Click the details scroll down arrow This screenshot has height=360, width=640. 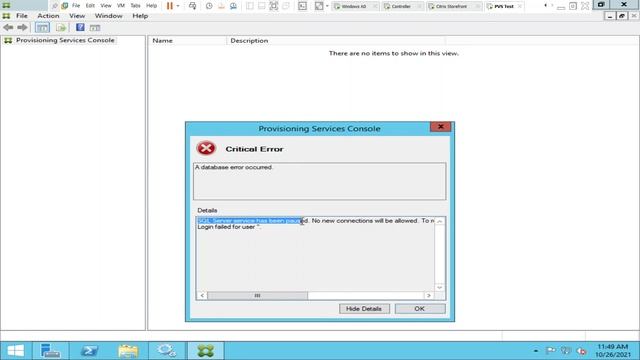439,287
